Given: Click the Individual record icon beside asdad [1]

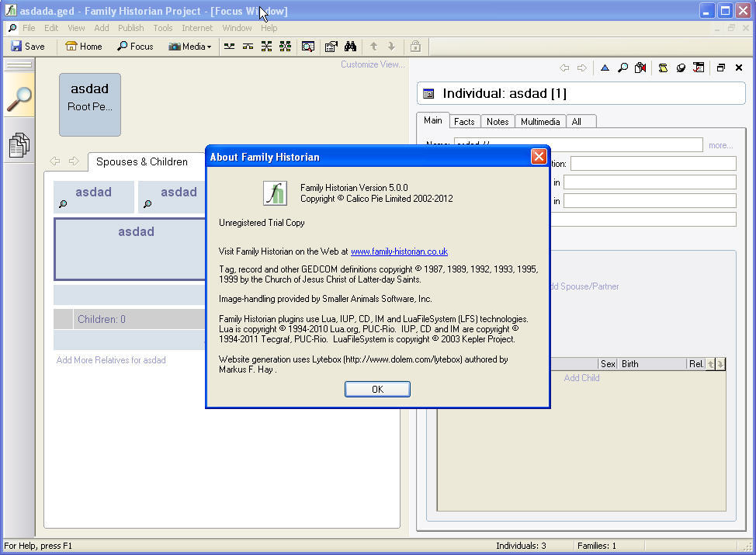Looking at the screenshot, I should coord(428,94).
